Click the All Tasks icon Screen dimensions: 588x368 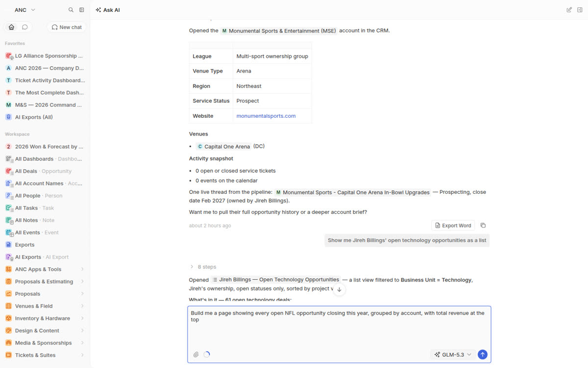pyautogui.click(x=9, y=208)
